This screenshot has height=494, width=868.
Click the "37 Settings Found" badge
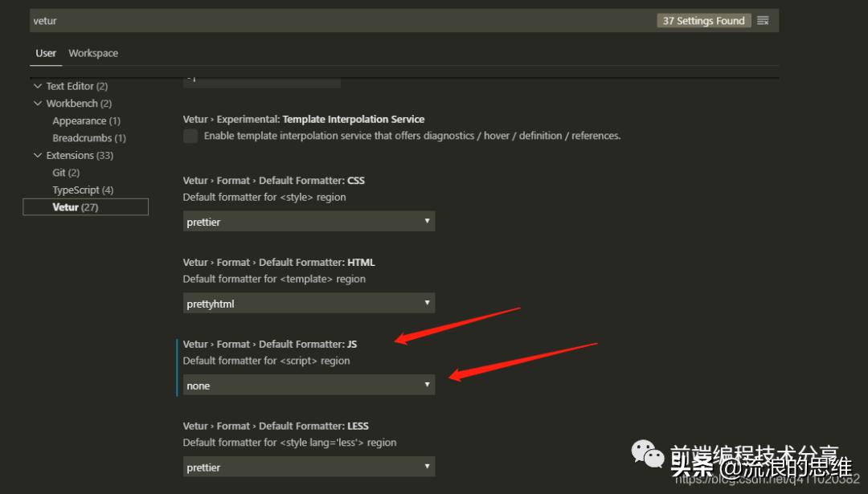pos(703,21)
